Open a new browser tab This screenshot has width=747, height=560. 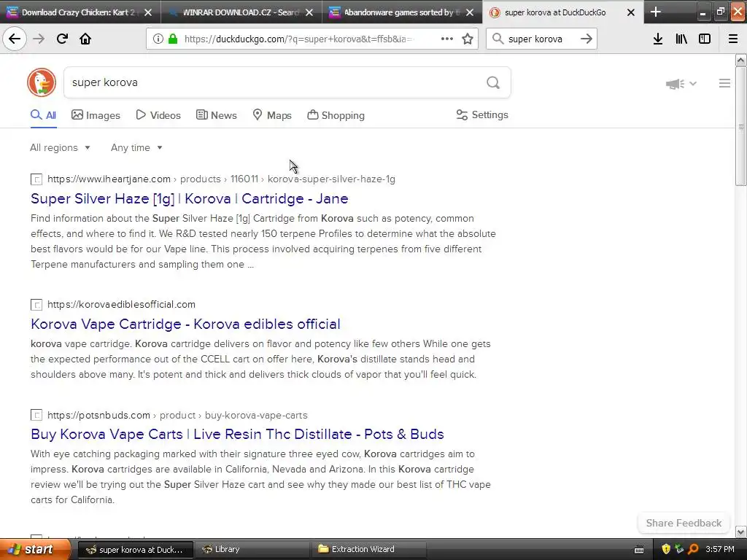coord(656,12)
